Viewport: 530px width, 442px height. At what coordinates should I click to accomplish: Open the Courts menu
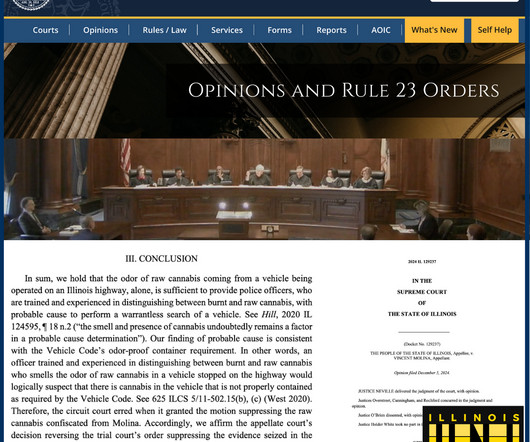[x=45, y=30]
